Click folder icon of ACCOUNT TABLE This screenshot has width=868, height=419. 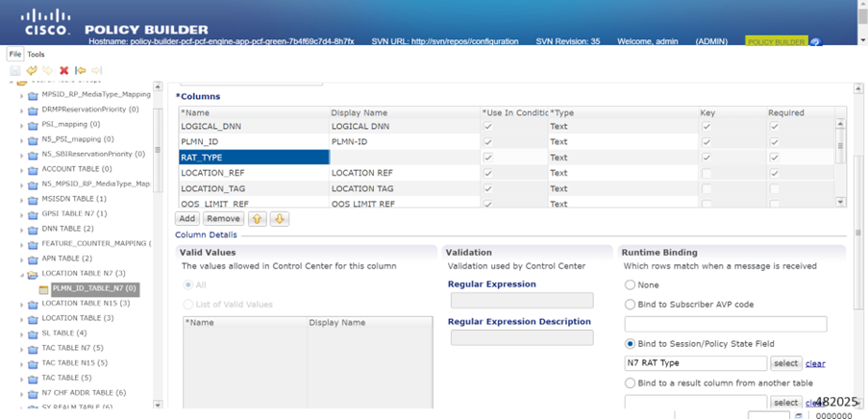(x=33, y=169)
